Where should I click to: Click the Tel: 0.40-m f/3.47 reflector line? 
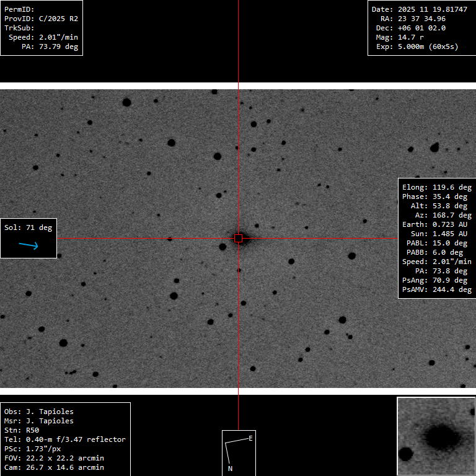(65, 439)
